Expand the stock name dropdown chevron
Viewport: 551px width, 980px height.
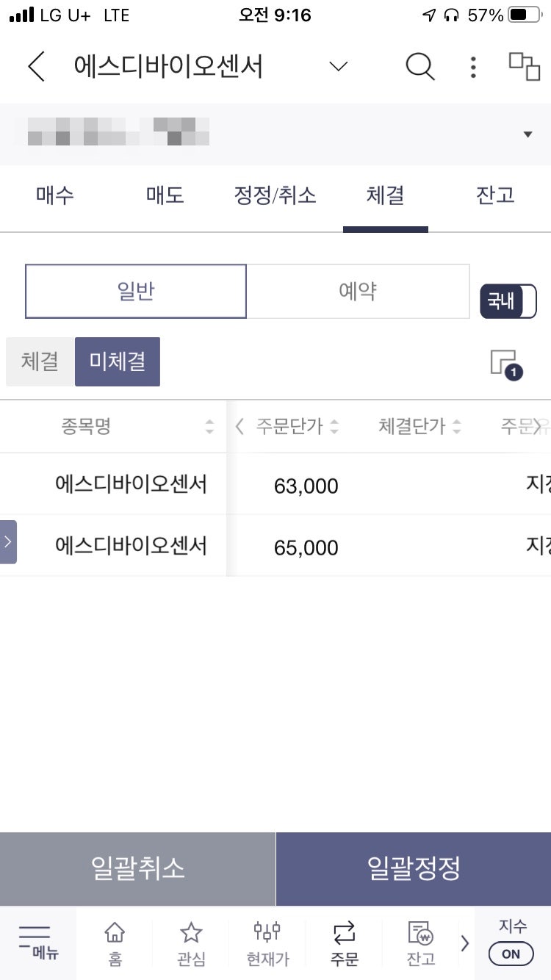[x=337, y=66]
